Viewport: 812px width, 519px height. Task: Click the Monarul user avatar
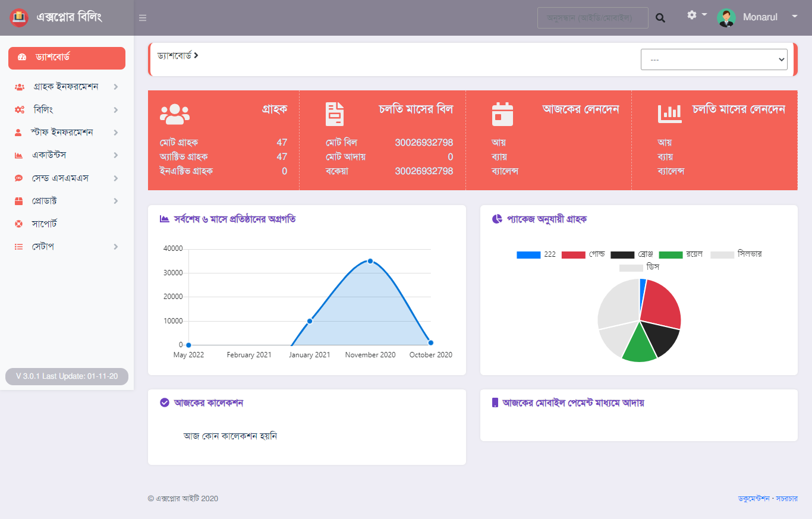tap(726, 17)
